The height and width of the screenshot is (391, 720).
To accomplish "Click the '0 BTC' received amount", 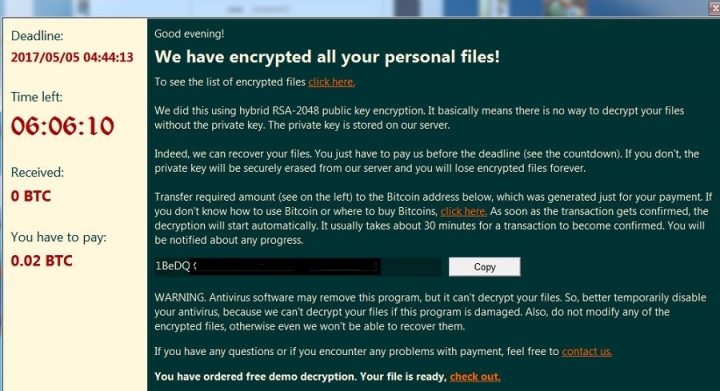I will coord(31,196).
